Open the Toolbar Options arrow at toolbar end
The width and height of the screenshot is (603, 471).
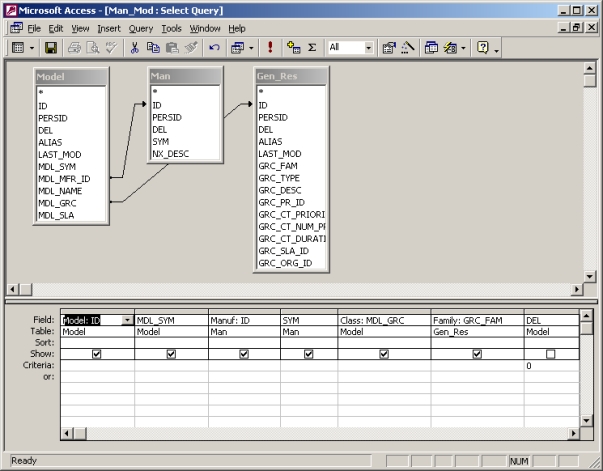pyautogui.click(x=496, y=49)
